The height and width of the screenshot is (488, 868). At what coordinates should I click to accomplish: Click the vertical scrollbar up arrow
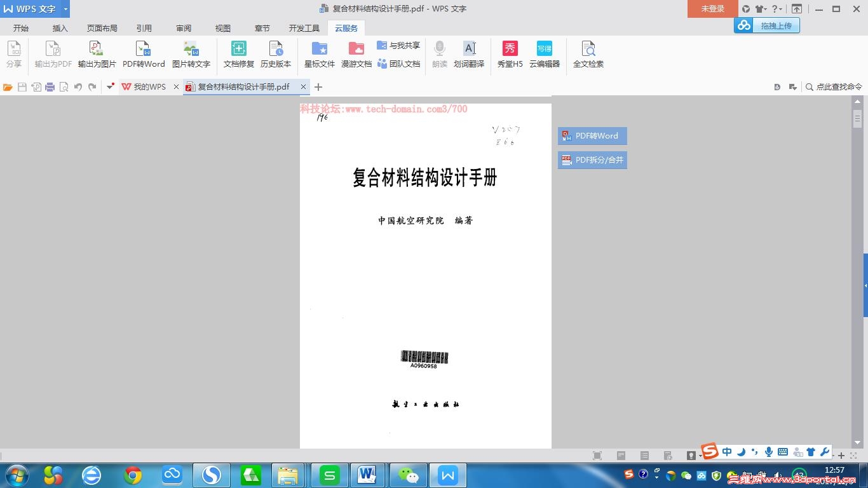point(858,101)
